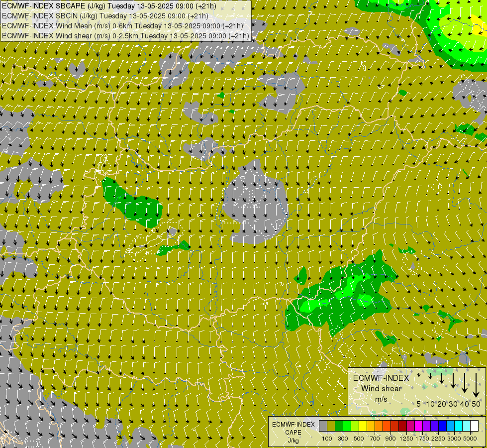
Task: Click the pure blue CAPE legend swatch
Action: click(x=443, y=426)
